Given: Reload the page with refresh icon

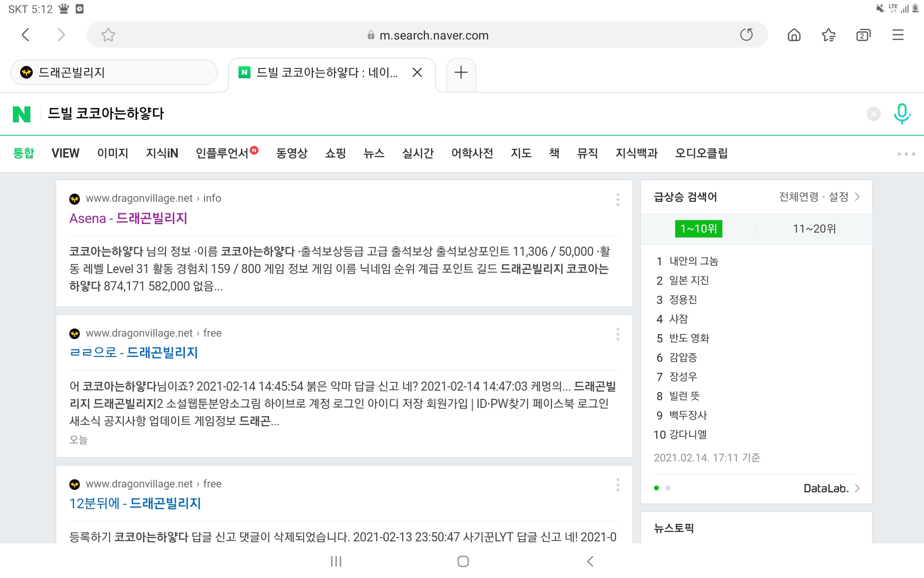Looking at the screenshot, I should click(x=746, y=35).
